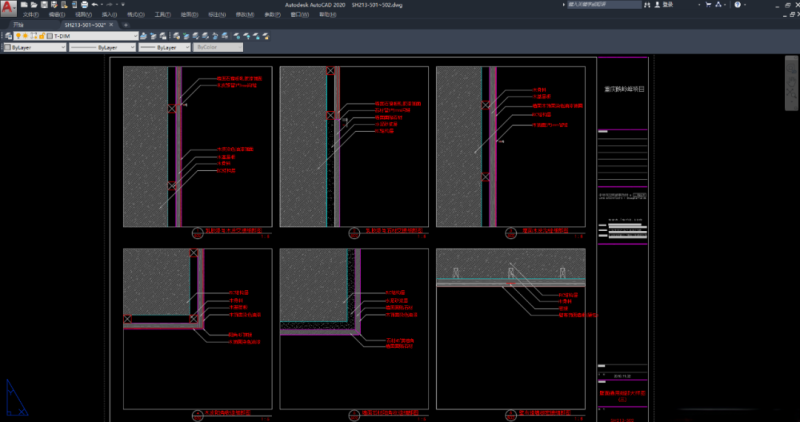The height and width of the screenshot is (422, 800).
Task: Click the Save icon in quick access toolbar
Action: (44, 5)
